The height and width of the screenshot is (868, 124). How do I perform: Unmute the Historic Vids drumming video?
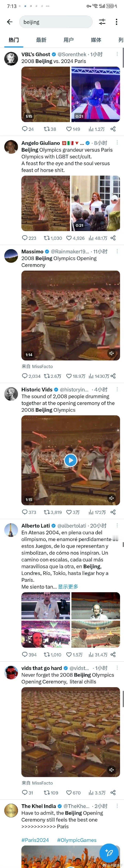(112, 498)
